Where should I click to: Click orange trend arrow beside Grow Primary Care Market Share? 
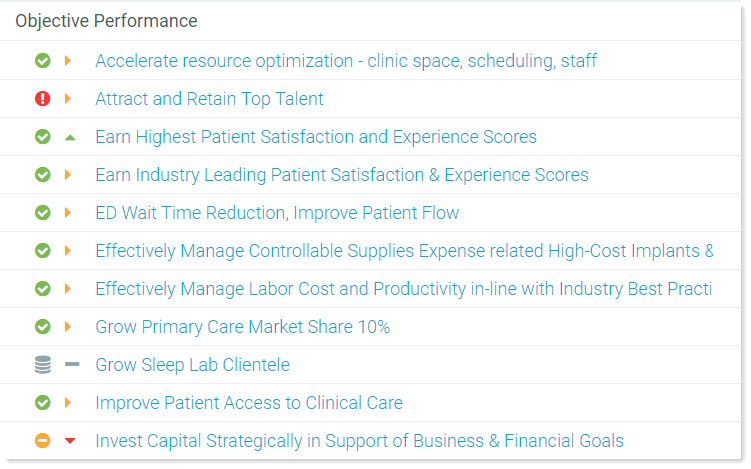tap(68, 327)
